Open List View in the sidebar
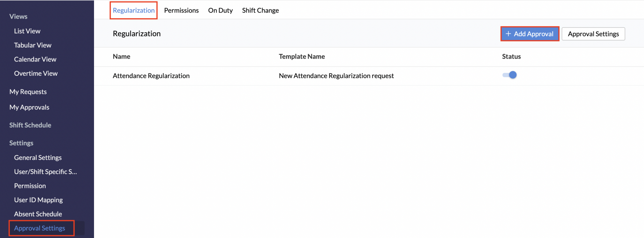This screenshot has width=644, height=238. (27, 31)
